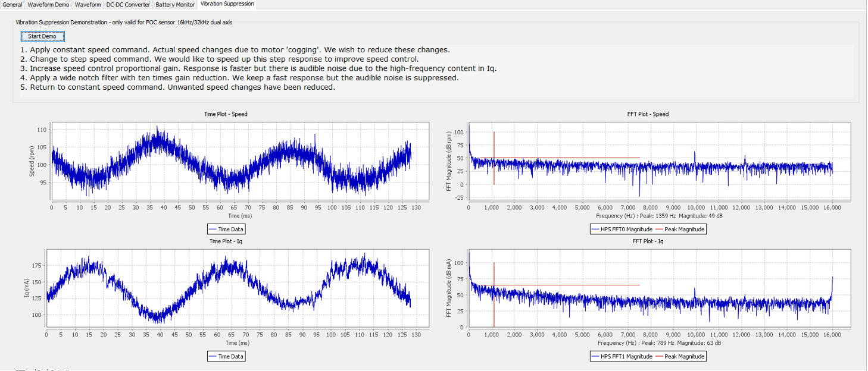Select the Waveform tab
The width and height of the screenshot is (868, 371).
click(x=88, y=4)
